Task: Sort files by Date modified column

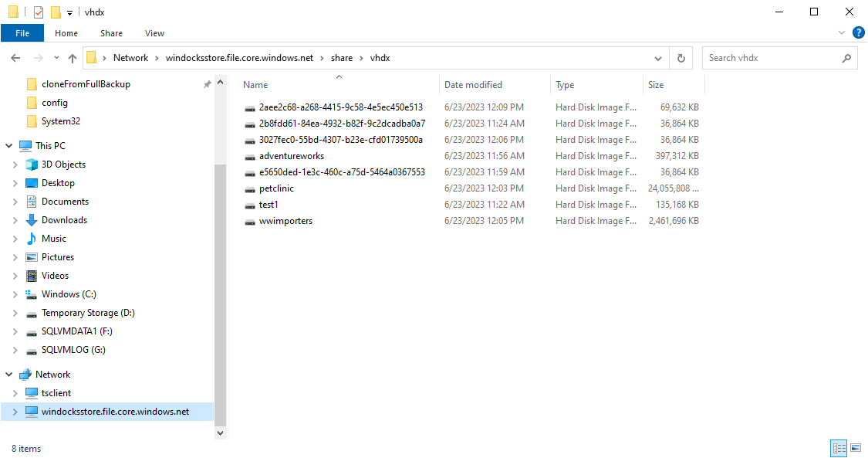Action: coord(473,85)
